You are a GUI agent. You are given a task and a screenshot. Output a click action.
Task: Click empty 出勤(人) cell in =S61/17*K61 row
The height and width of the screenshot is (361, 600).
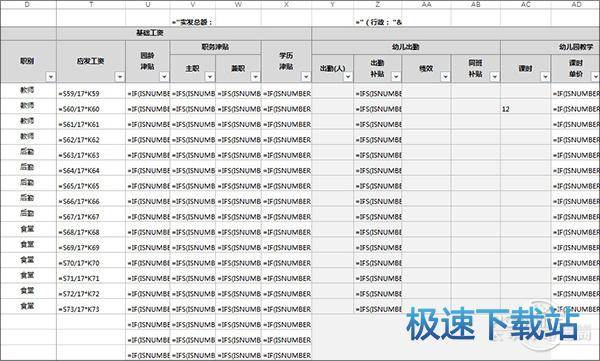pyautogui.click(x=333, y=122)
